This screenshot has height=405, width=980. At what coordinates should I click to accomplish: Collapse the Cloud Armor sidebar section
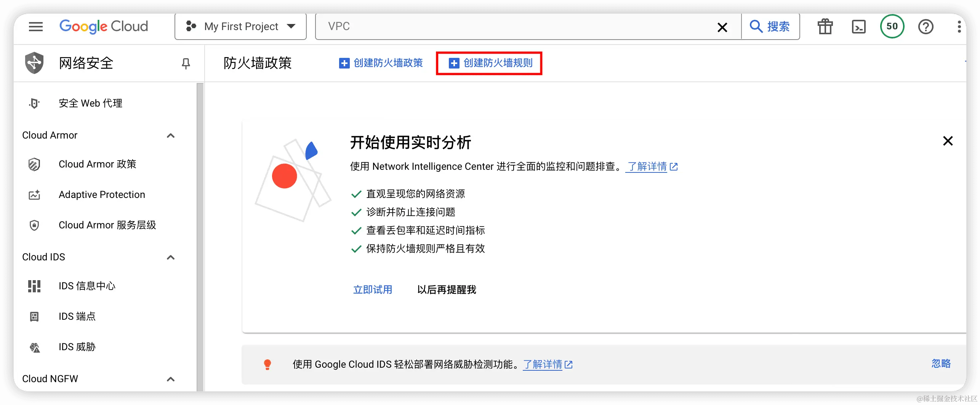pos(170,136)
